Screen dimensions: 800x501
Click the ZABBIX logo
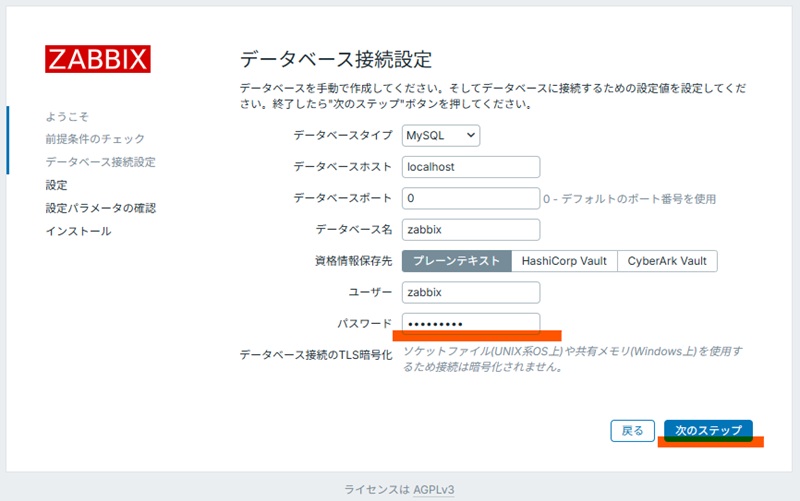97,59
